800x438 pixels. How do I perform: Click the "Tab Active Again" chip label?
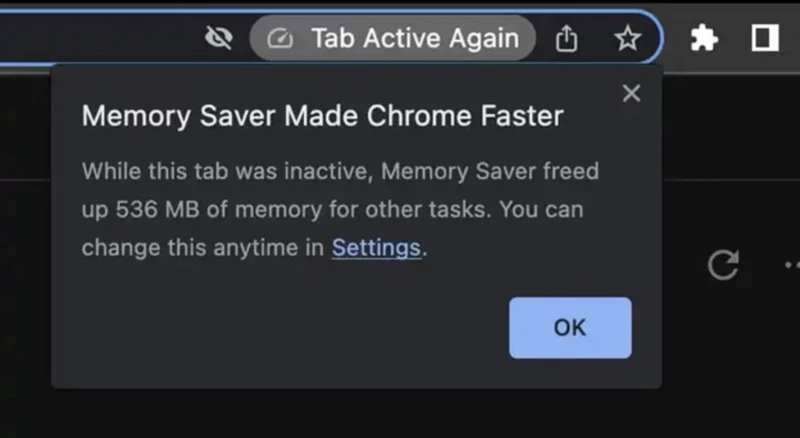pos(414,39)
